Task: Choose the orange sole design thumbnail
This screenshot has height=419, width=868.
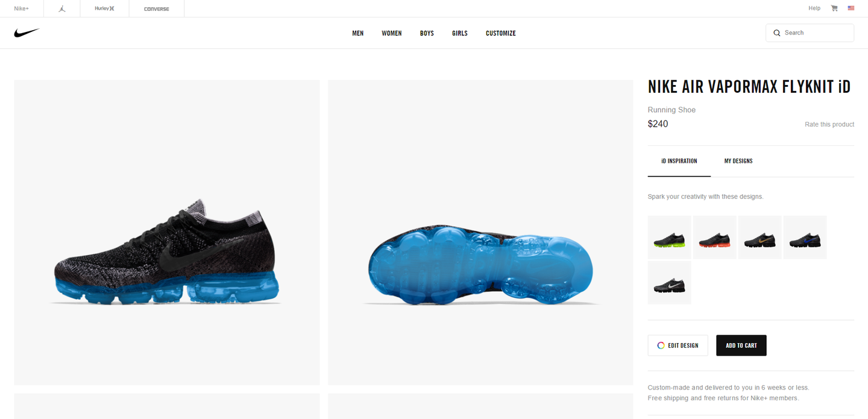Action: pyautogui.click(x=715, y=238)
